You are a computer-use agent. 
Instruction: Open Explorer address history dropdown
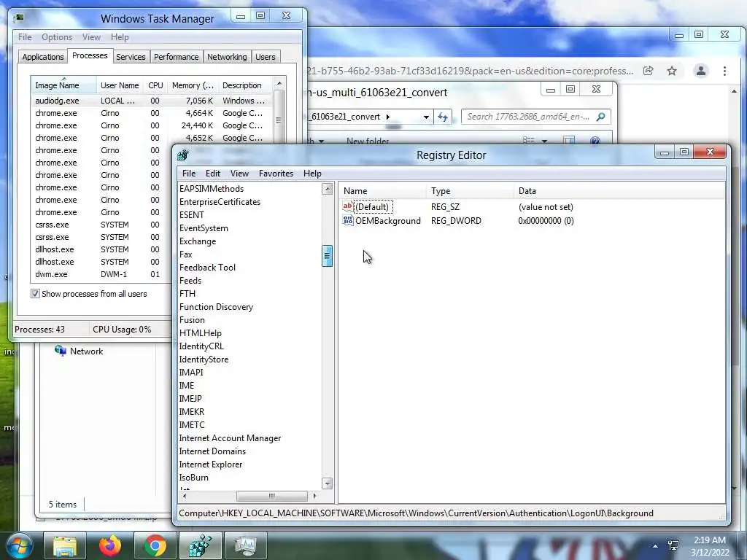426,117
